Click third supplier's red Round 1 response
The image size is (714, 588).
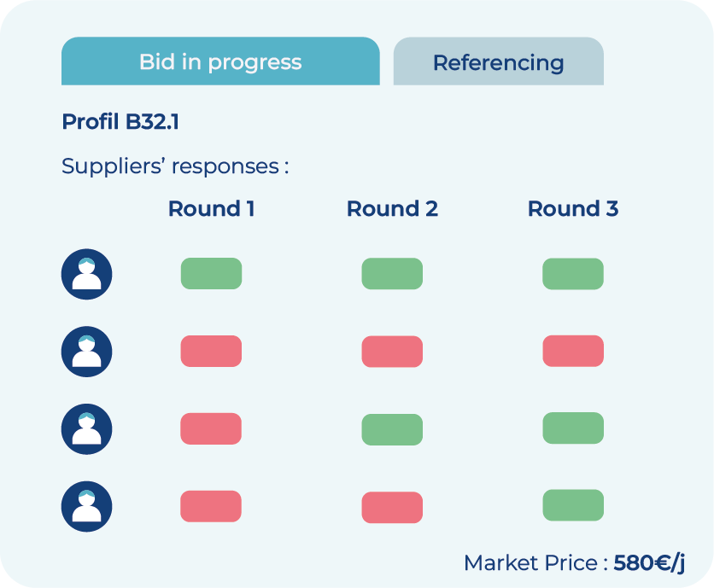click(x=211, y=429)
